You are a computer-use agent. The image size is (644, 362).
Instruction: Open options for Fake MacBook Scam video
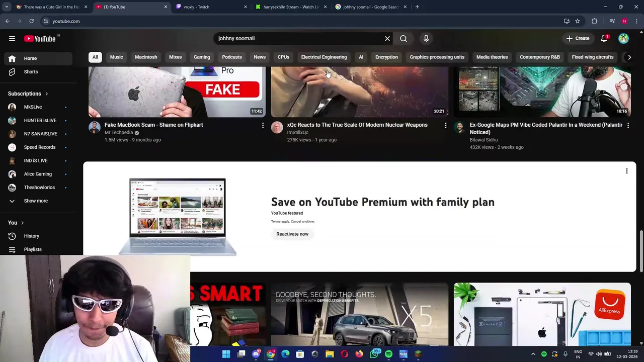263,125
